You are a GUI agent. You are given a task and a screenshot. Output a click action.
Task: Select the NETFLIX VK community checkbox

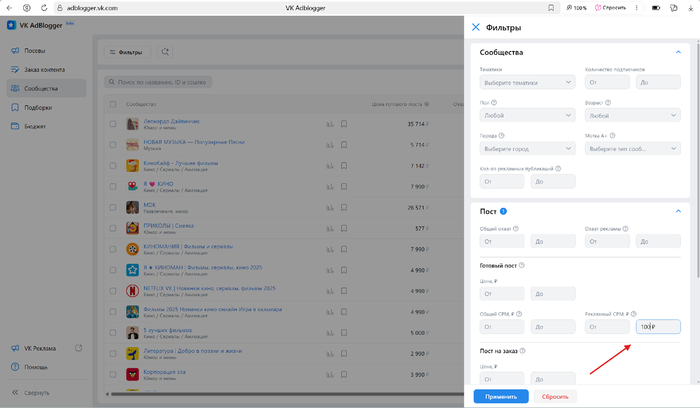click(x=113, y=289)
